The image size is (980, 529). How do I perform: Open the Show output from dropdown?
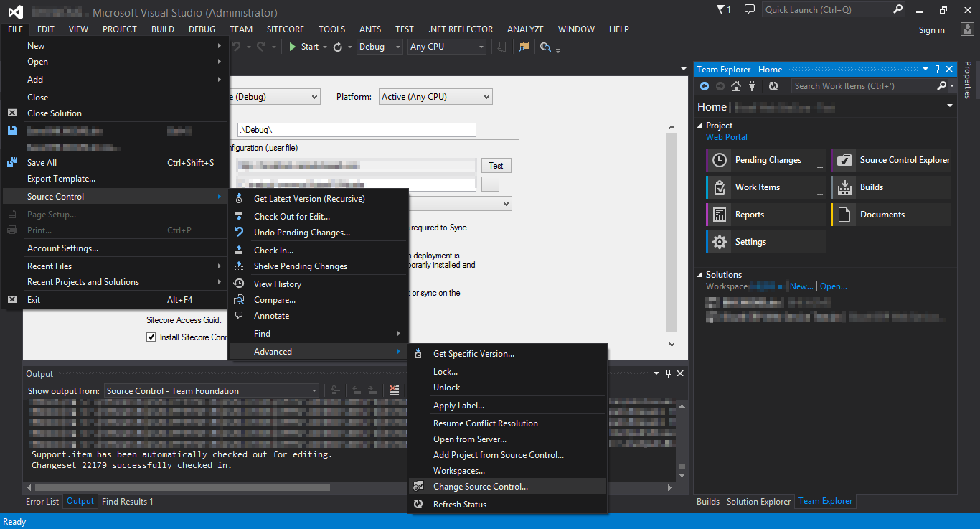pyautogui.click(x=212, y=391)
